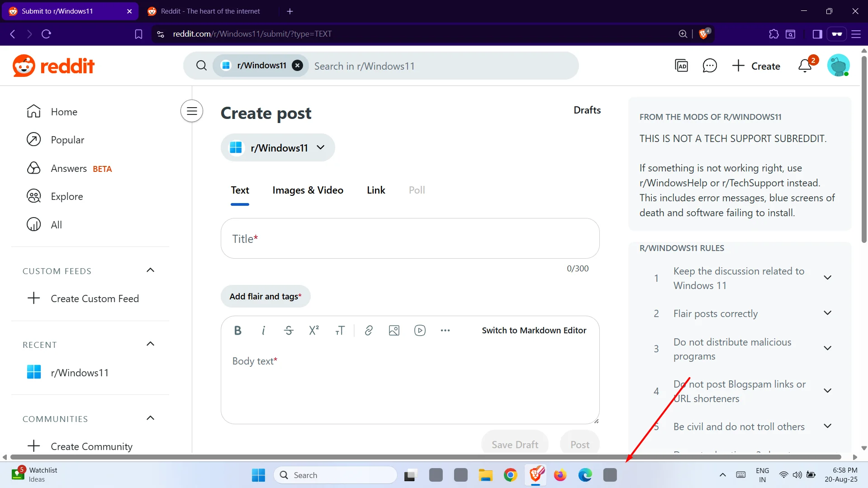The image size is (868, 488).
Task: Click the Body text area
Action: click(410, 384)
